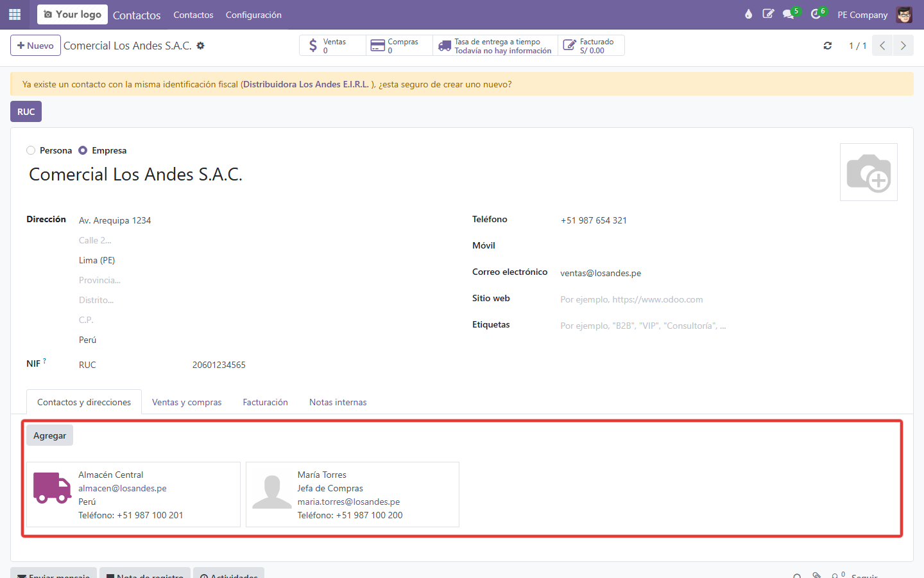Go to previous record arrow

point(882,46)
